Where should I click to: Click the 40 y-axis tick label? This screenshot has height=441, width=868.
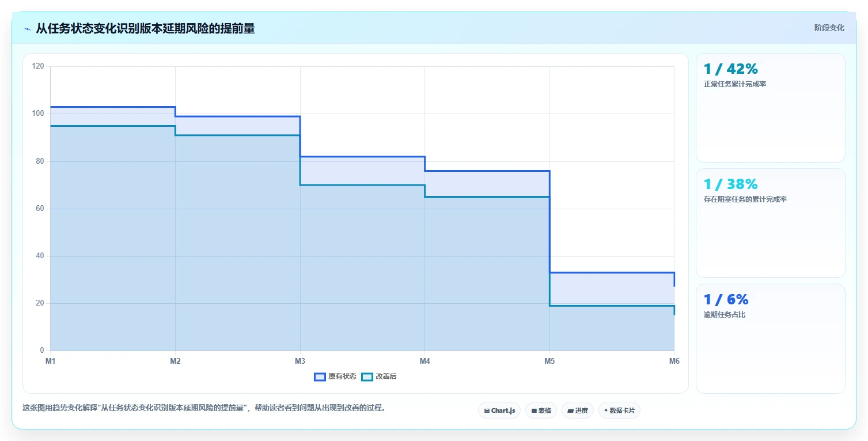tap(40, 256)
